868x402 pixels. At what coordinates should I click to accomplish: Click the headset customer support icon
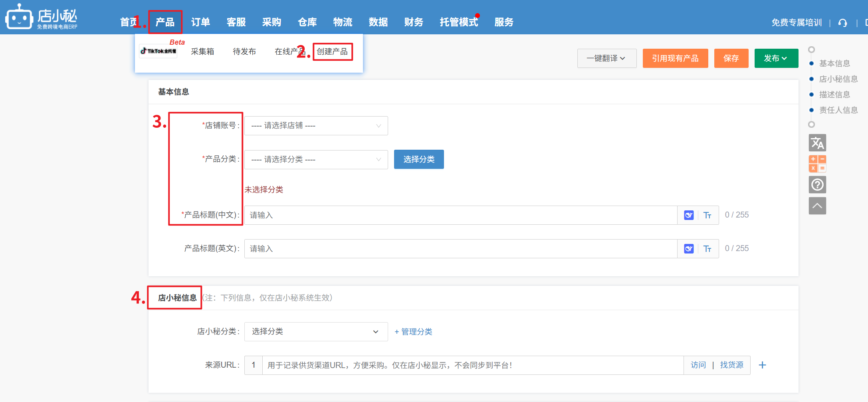tap(842, 23)
